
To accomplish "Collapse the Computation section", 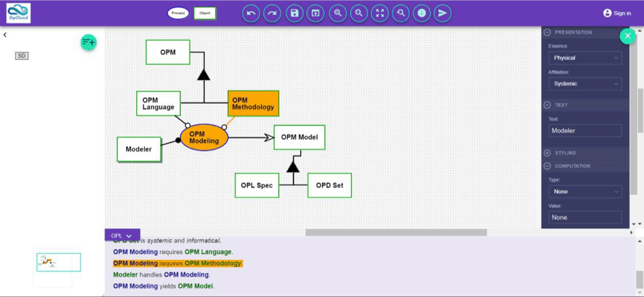I will 547,166.
